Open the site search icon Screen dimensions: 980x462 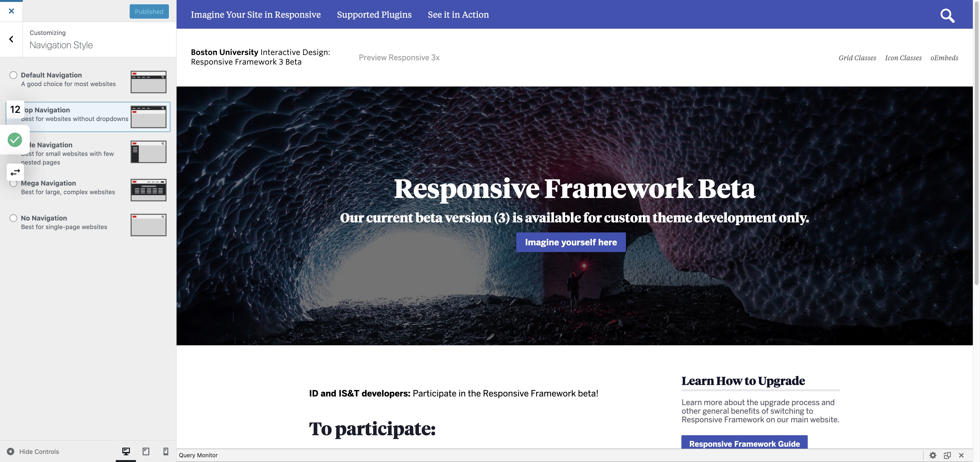coord(947,15)
